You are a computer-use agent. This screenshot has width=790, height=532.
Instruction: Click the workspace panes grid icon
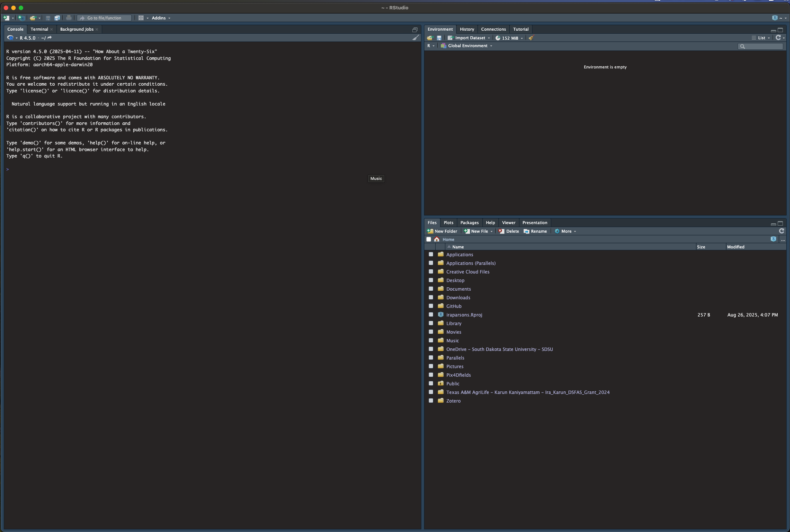141,18
